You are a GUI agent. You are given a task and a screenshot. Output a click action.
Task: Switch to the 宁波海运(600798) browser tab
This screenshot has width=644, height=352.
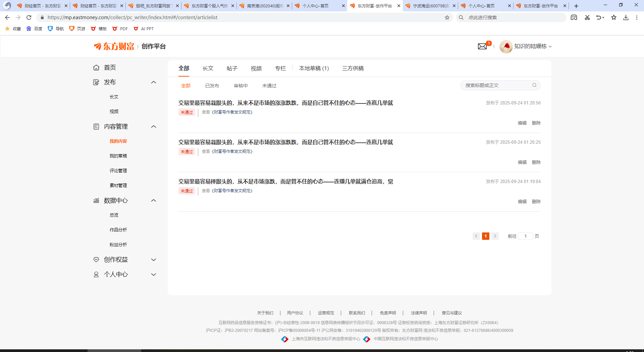[431, 6]
